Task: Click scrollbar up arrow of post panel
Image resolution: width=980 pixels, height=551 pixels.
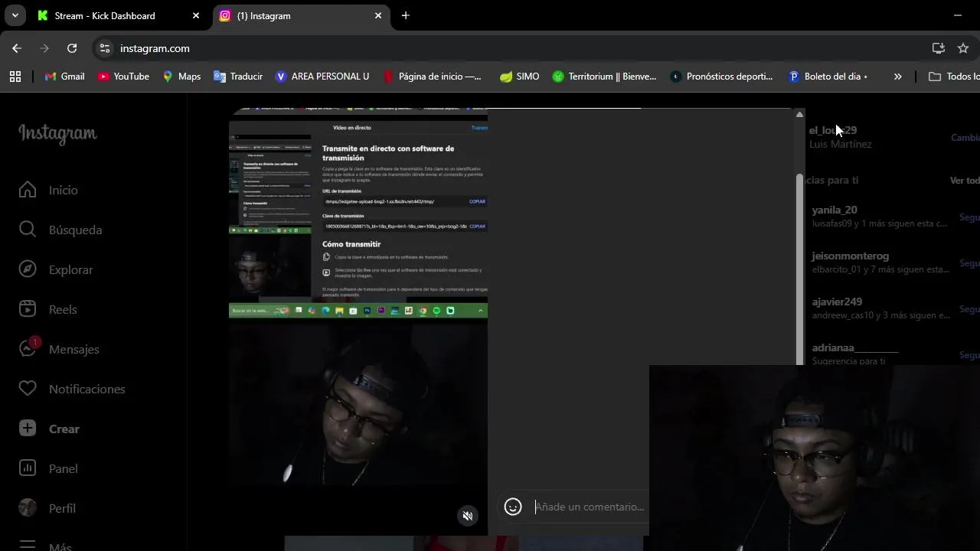Action: coord(799,115)
